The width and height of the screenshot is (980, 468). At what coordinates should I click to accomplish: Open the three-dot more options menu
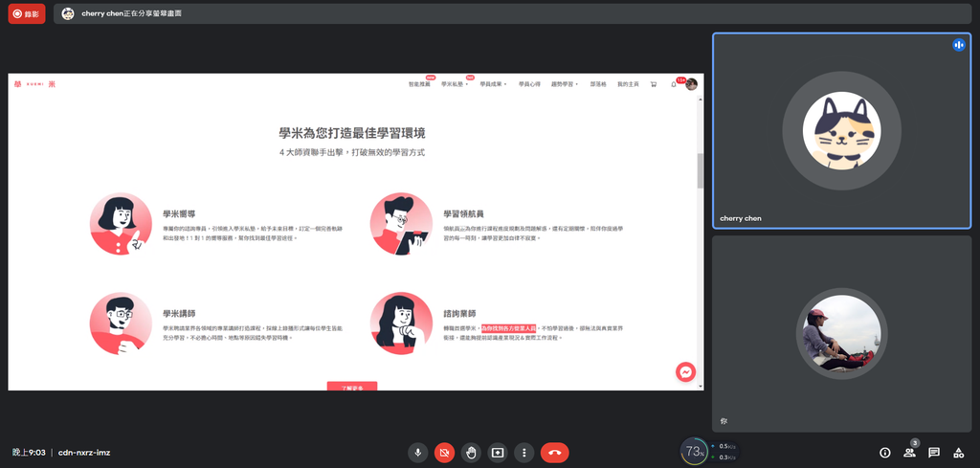tap(523, 452)
